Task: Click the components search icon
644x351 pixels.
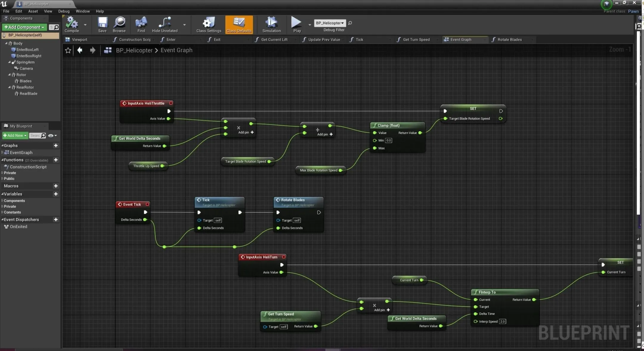Action: coord(56,27)
